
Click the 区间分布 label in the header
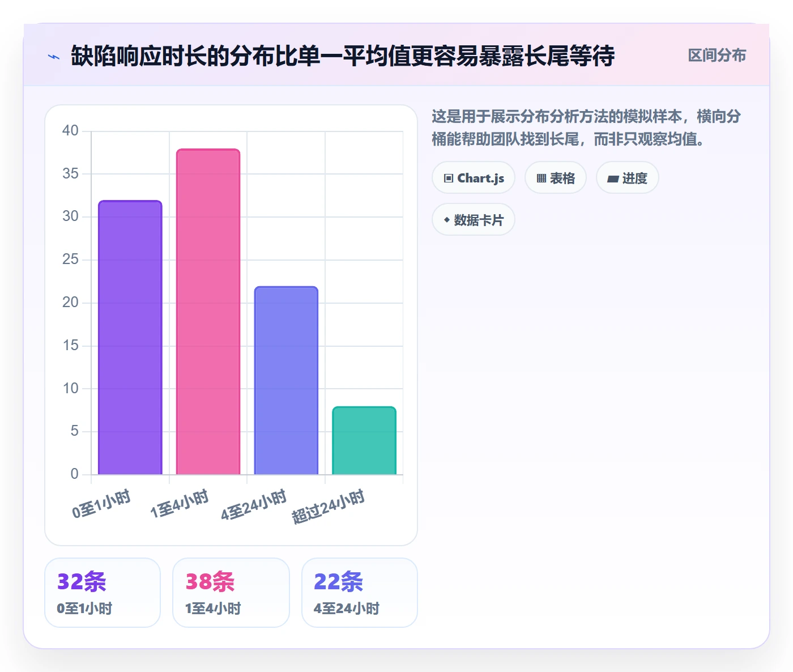717,56
